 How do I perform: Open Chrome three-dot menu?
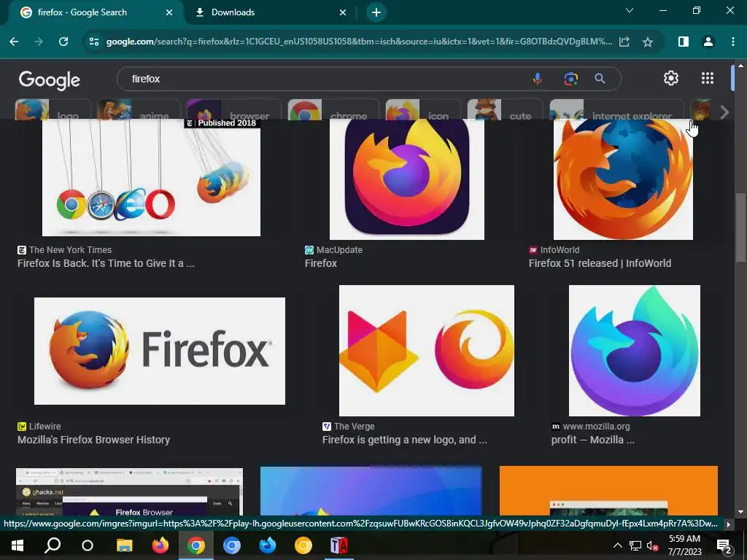[732, 42]
